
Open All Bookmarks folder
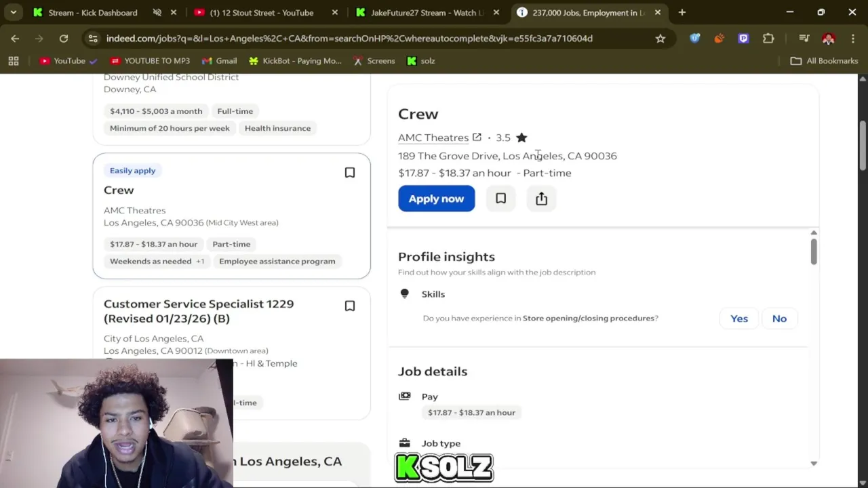pyautogui.click(x=825, y=61)
